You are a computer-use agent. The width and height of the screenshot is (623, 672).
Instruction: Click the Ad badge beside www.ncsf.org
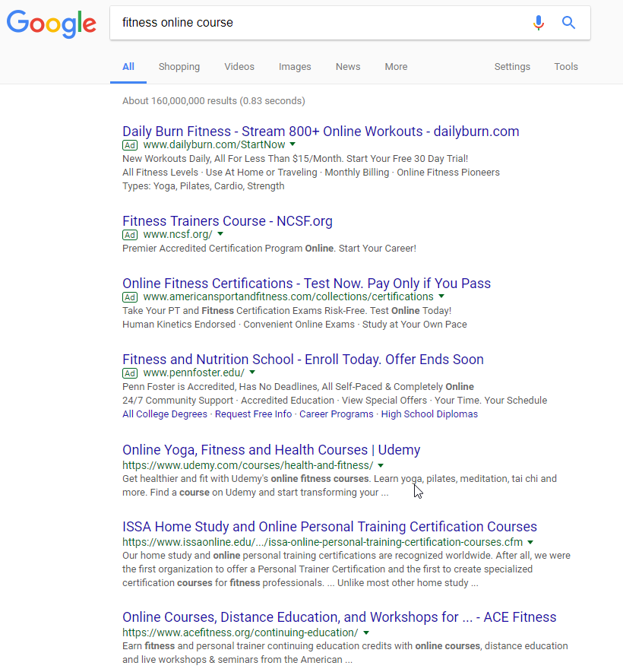pyautogui.click(x=130, y=235)
